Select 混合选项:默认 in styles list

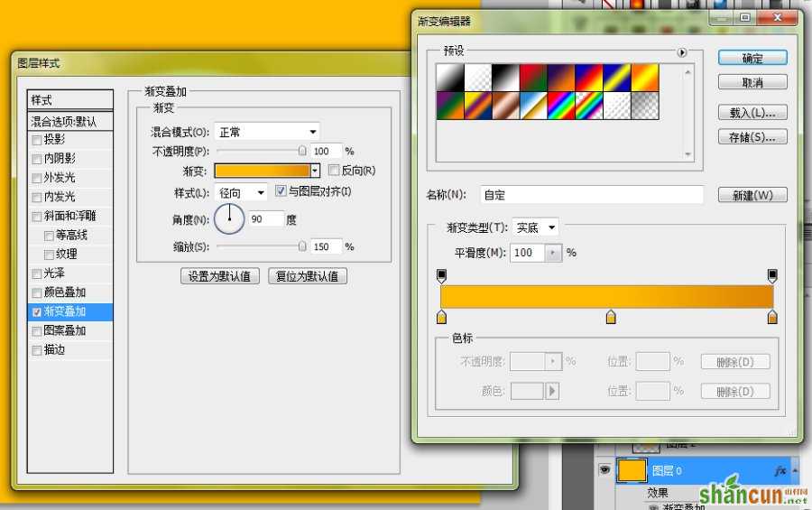click(x=69, y=121)
